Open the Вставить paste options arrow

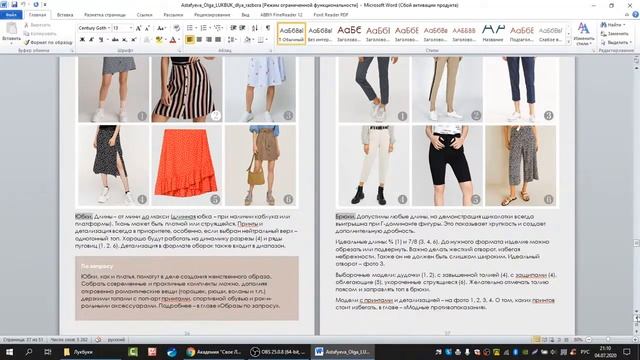coord(11,43)
